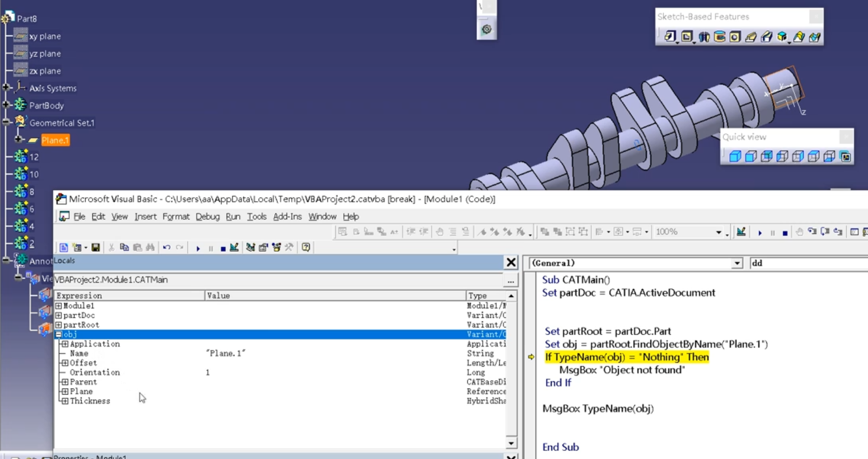Image resolution: width=868 pixels, height=459 pixels.
Task: Click the Rib tool in Sketch-Based Features
Action: pyautogui.click(x=751, y=36)
